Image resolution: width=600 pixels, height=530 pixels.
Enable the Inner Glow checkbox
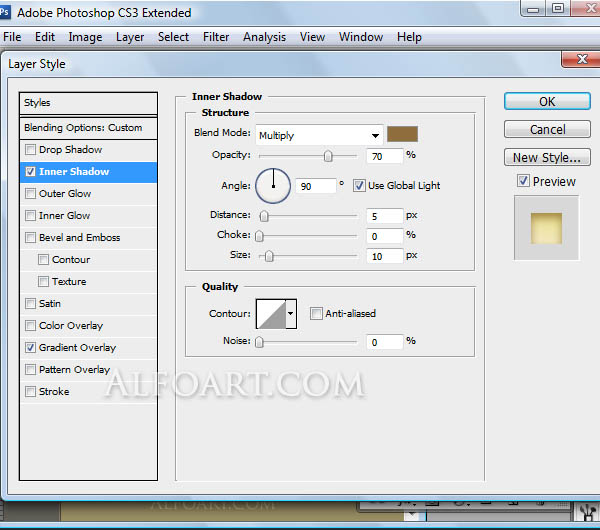click(x=30, y=215)
